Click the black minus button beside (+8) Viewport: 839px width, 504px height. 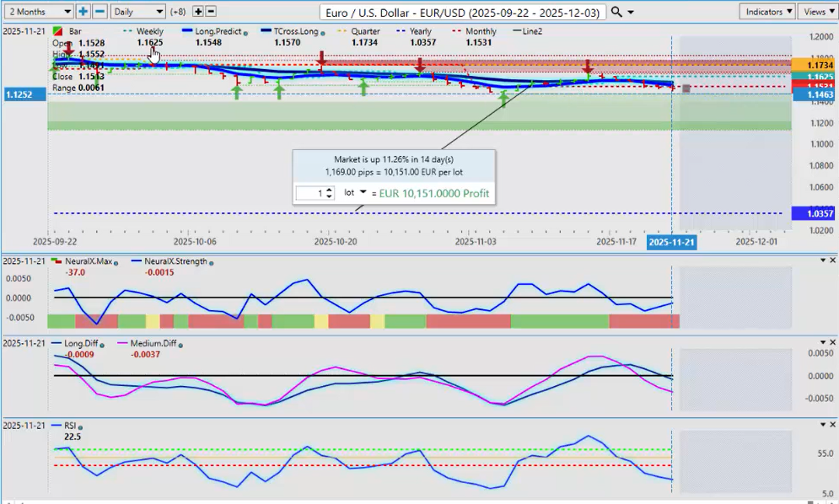pyautogui.click(x=211, y=11)
